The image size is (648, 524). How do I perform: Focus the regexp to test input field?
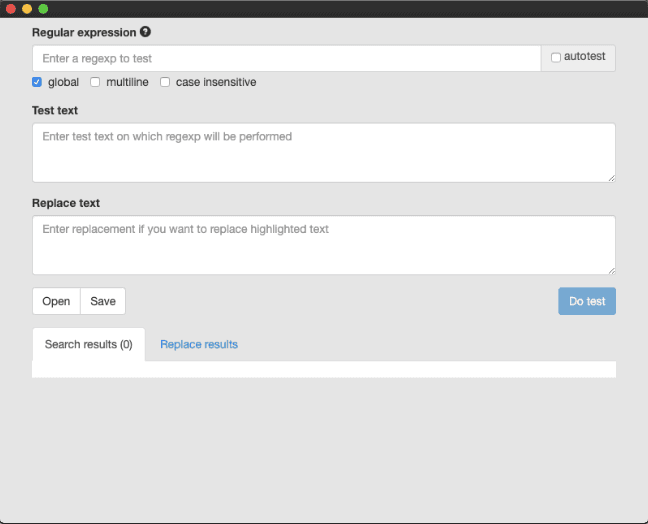[286, 58]
